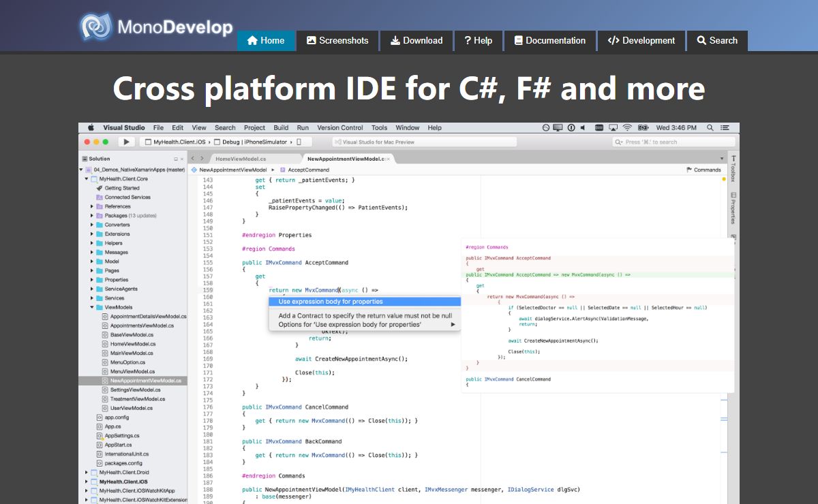Expand the Converters folder
818x504 pixels.
click(91, 225)
